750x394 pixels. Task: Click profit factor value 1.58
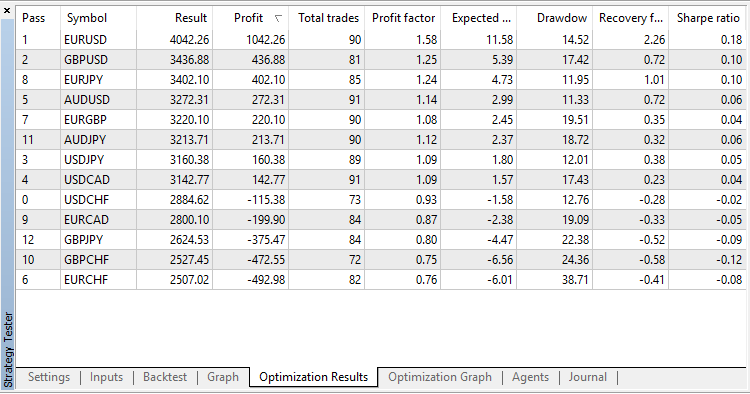click(x=427, y=40)
